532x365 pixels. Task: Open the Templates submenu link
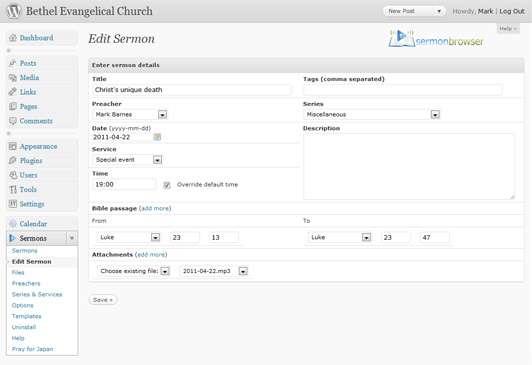26,316
